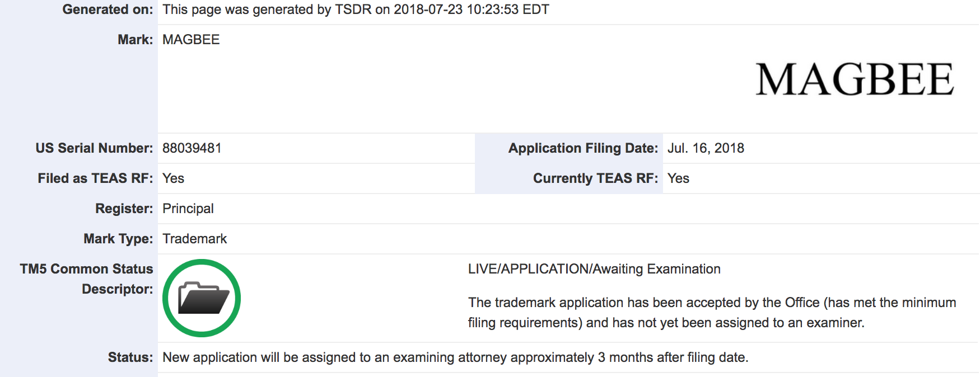Click the large MAGBEE mark image
980x377 pixels.
pos(854,79)
